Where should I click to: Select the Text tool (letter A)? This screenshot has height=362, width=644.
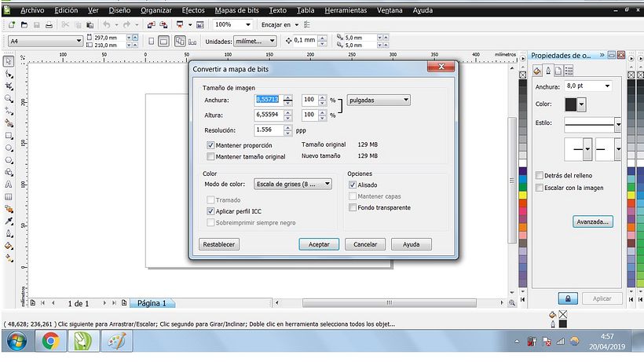(x=8, y=185)
